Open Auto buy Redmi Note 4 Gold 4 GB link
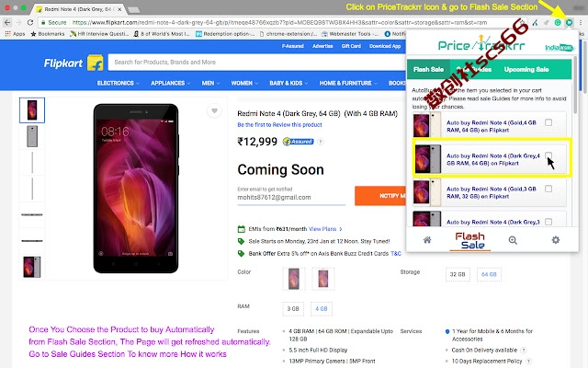Image resolution: width=588 pixels, height=368 pixels. click(491, 126)
